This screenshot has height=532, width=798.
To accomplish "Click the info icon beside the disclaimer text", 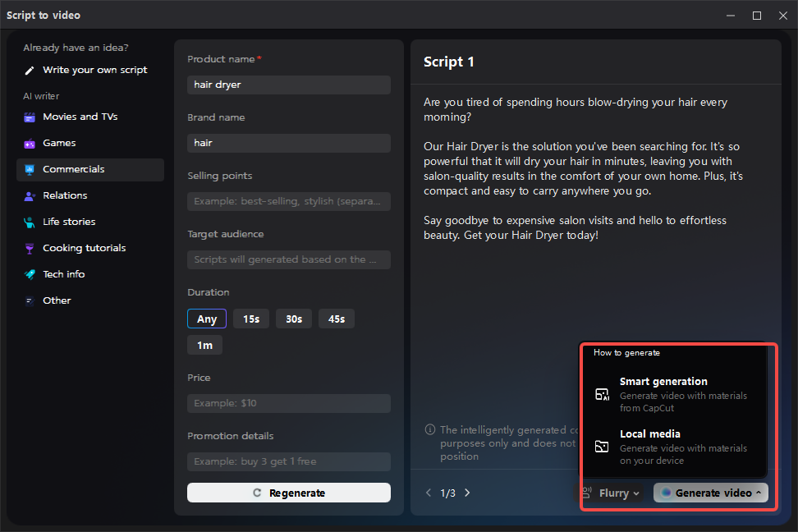I will click(x=430, y=429).
